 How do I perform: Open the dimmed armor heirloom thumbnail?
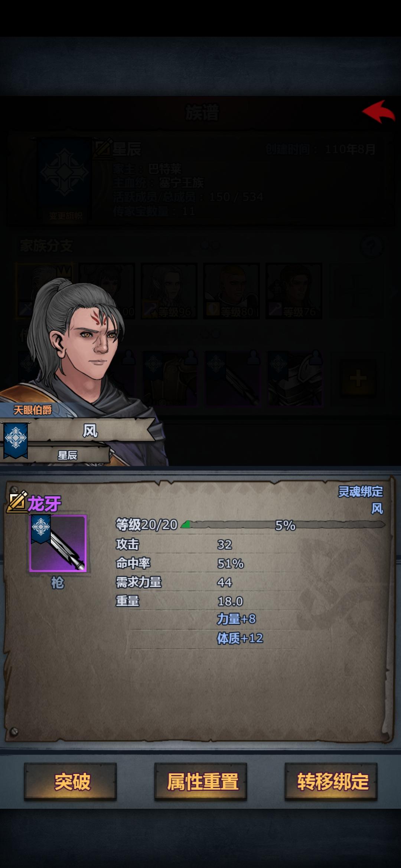coord(295,378)
